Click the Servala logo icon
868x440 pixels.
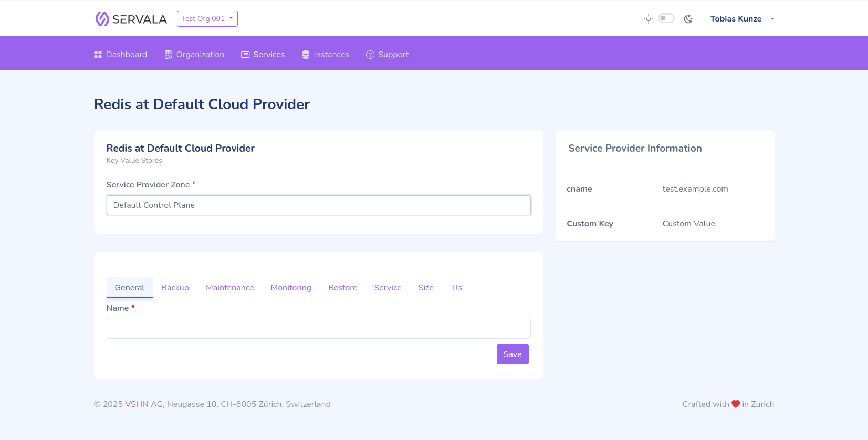pyautogui.click(x=102, y=19)
